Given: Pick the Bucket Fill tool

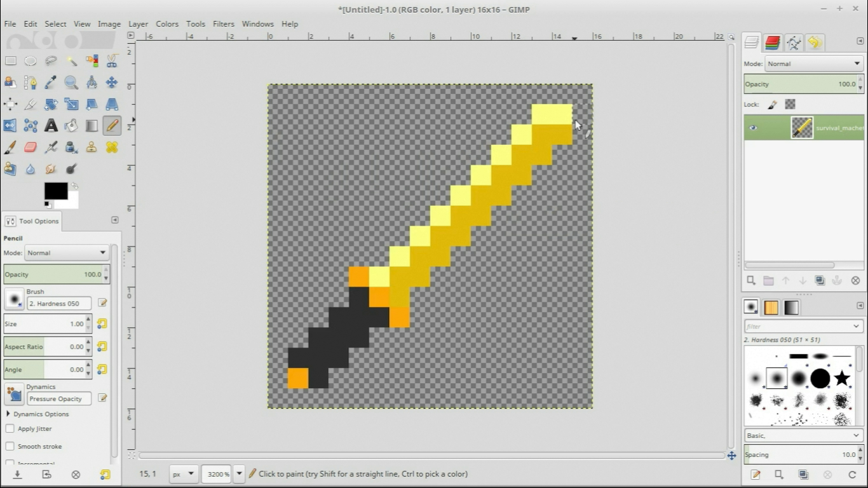Looking at the screenshot, I should tap(71, 125).
